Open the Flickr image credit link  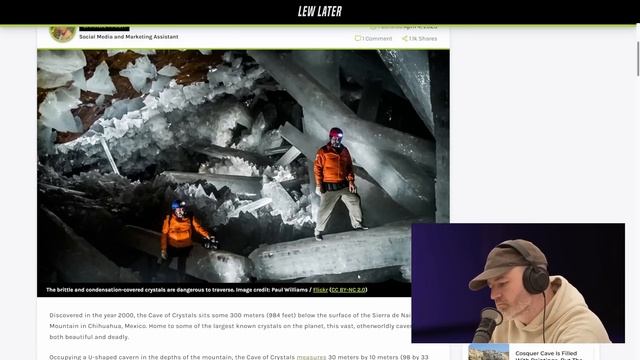(320, 290)
